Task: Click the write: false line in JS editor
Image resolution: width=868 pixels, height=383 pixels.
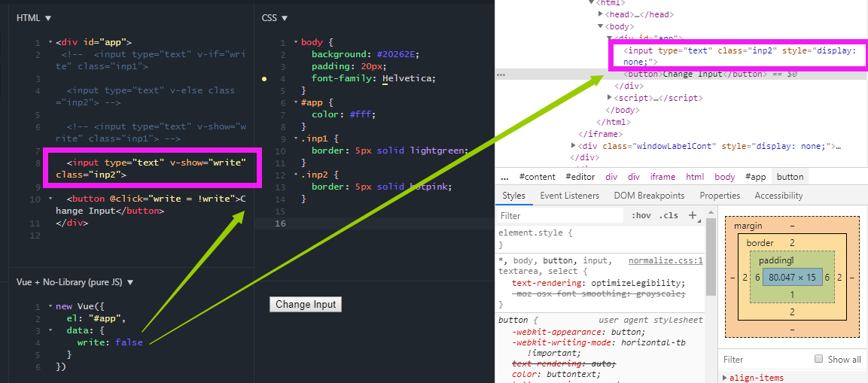Action: [x=110, y=342]
